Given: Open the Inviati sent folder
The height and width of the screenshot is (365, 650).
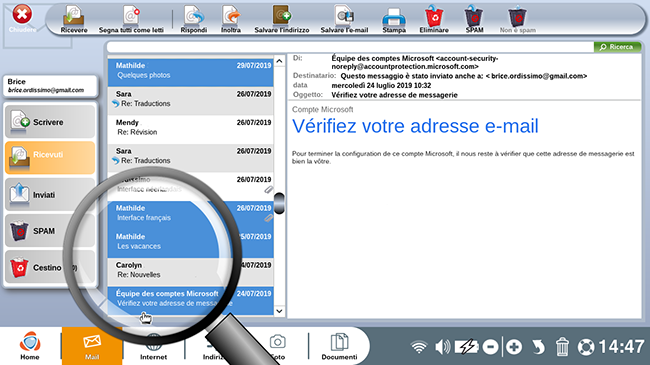Looking at the screenshot, I should coord(50,194).
